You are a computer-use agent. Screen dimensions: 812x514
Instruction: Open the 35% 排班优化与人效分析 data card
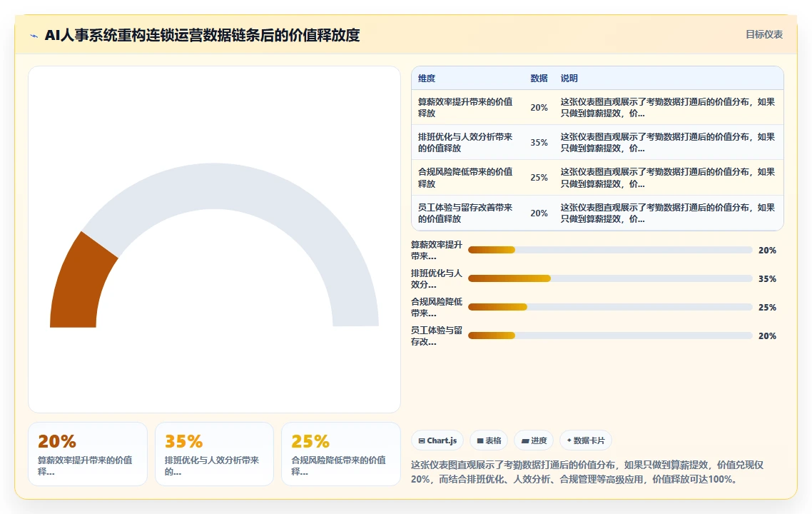pyautogui.click(x=214, y=454)
